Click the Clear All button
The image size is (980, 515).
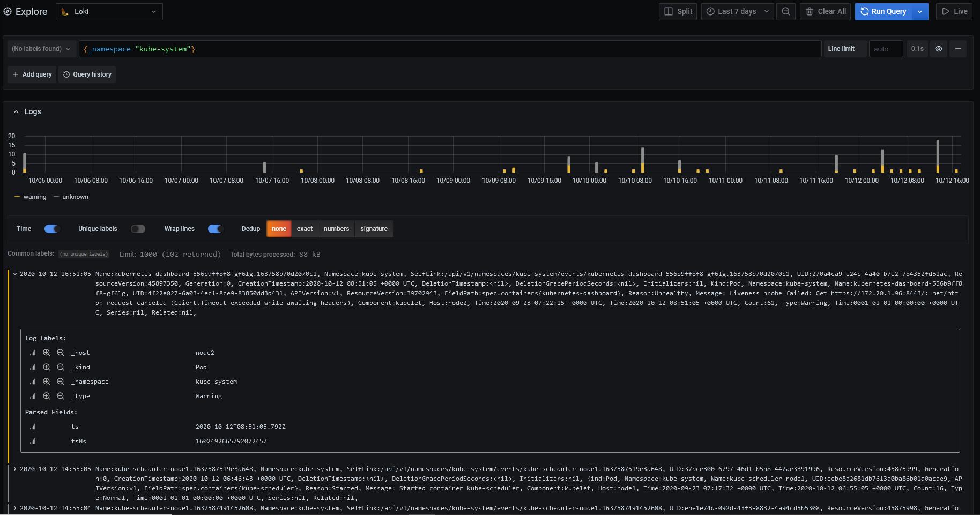[826, 11]
